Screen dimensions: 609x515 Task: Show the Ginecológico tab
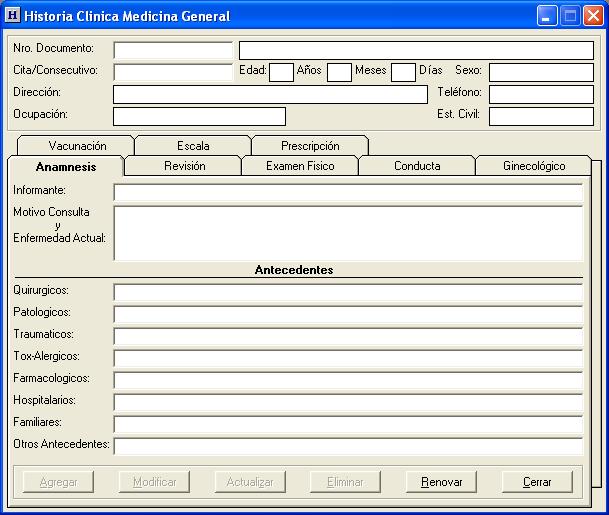tap(533, 166)
